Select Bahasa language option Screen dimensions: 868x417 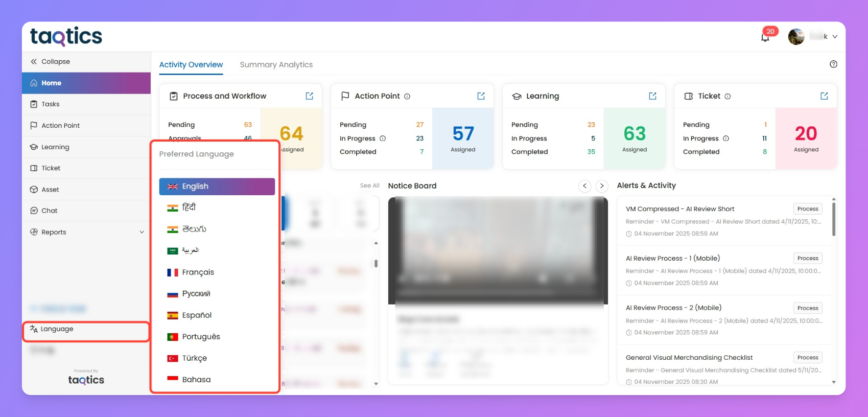click(x=217, y=380)
